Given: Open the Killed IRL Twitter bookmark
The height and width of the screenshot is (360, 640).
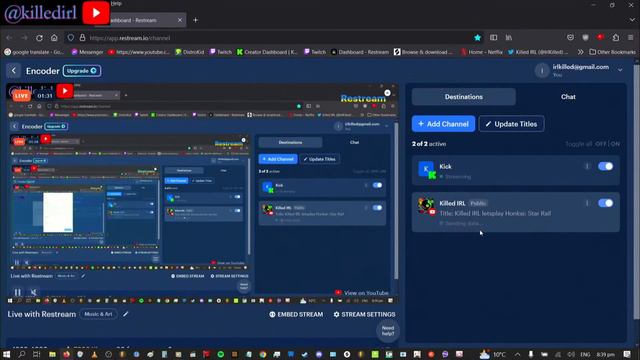Looking at the screenshot, I should [x=538, y=52].
